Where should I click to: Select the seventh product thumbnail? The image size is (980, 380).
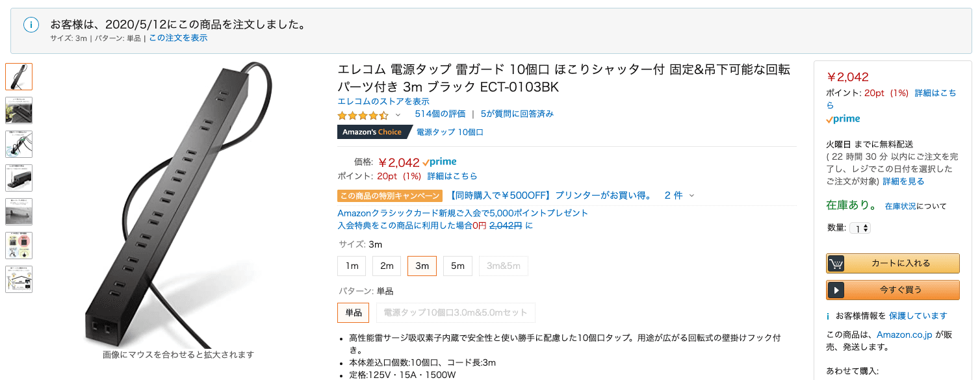pyautogui.click(x=19, y=279)
